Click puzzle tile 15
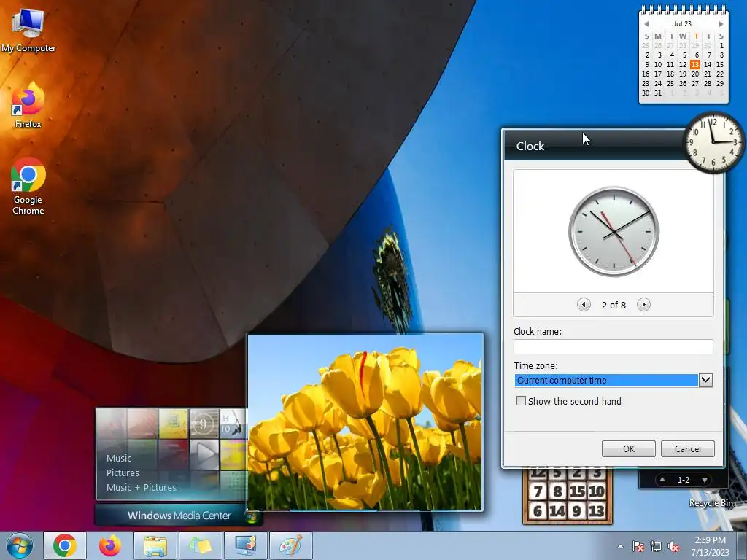 coord(577,491)
